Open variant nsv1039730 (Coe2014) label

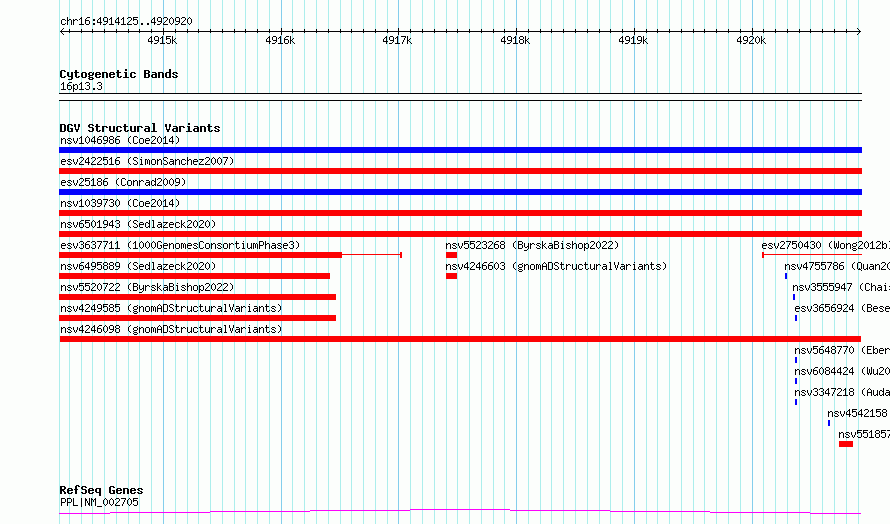pyautogui.click(x=120, y=203)
